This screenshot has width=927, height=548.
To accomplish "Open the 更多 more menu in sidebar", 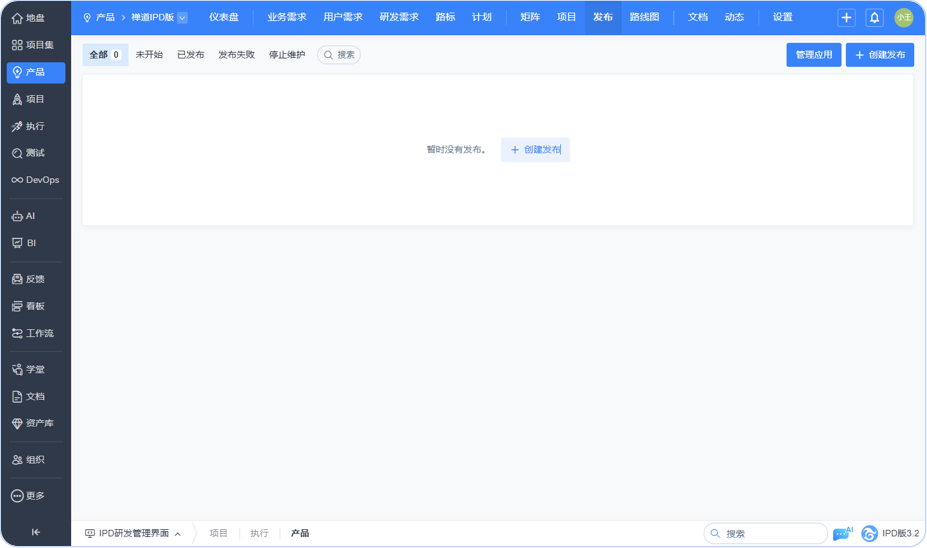I will click(28, 496).
